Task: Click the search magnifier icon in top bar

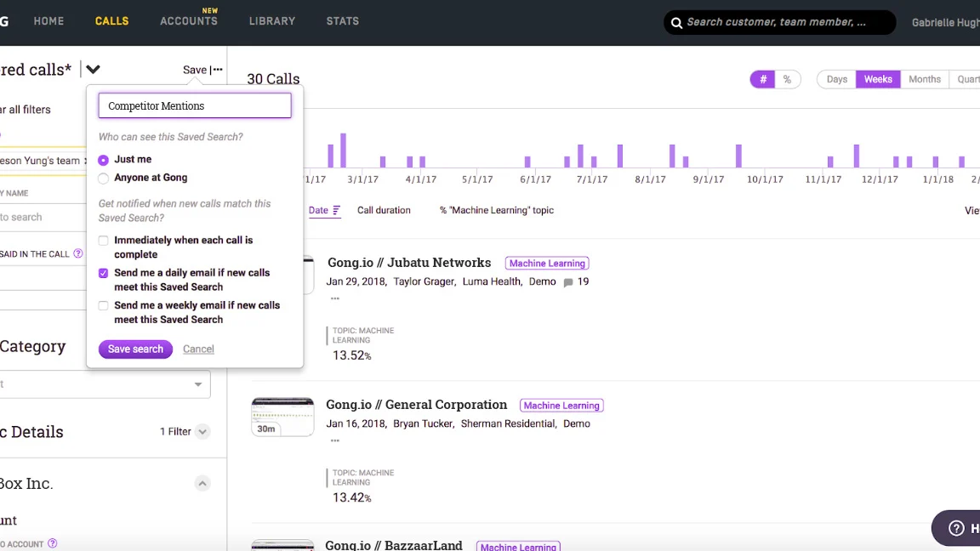Action: 677,23
